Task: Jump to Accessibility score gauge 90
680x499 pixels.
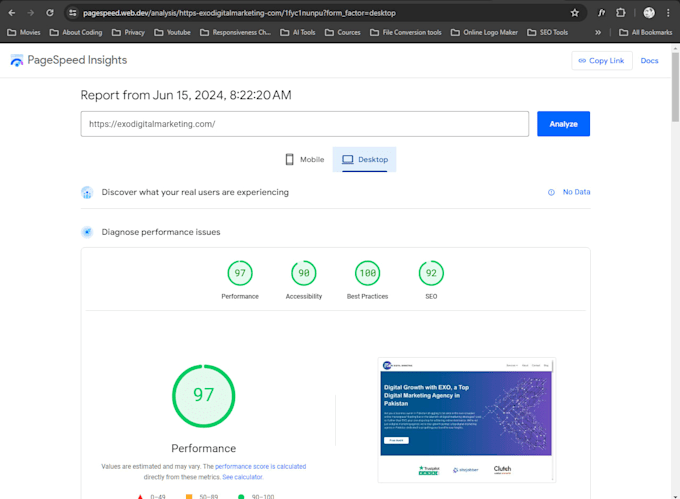Action: pyautogui.click(x=304, y=273)
